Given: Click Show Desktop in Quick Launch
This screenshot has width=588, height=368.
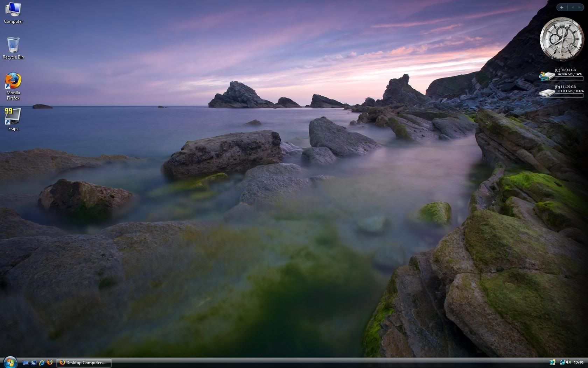Looking at the screenshot, I should 26,363.
